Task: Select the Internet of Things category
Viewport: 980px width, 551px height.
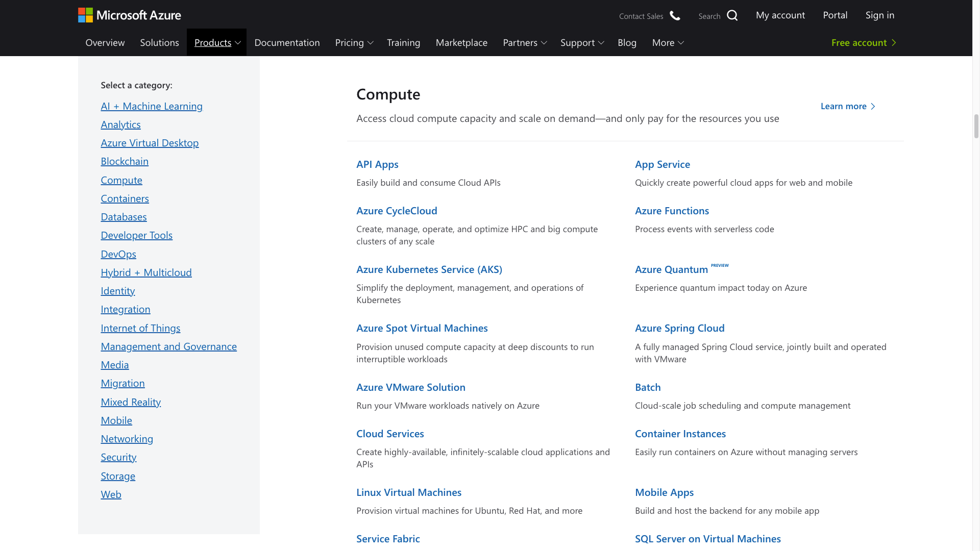Action: tap(140, 328)
